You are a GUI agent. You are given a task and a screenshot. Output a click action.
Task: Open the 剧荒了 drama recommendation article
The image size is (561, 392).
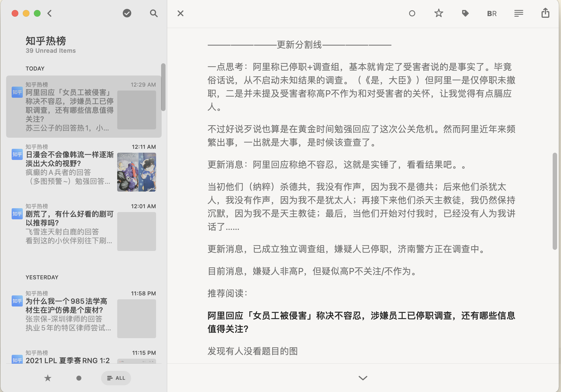click(x=69, y=218)
